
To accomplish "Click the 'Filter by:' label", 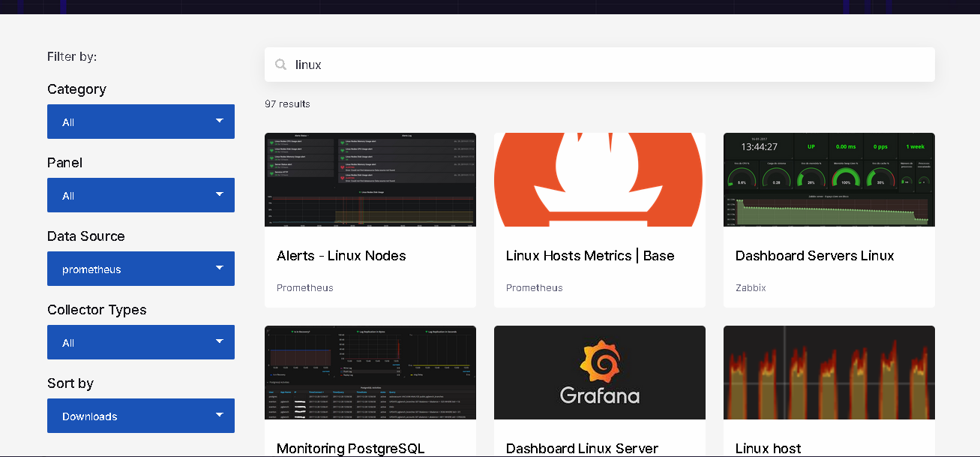I will pyautogui.click(x=72, y=57).
